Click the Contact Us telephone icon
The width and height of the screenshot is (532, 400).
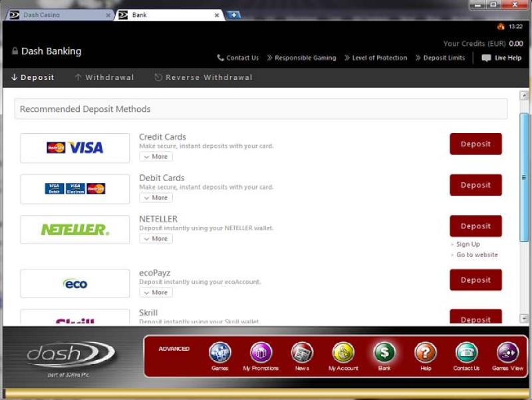coord(466,352)
